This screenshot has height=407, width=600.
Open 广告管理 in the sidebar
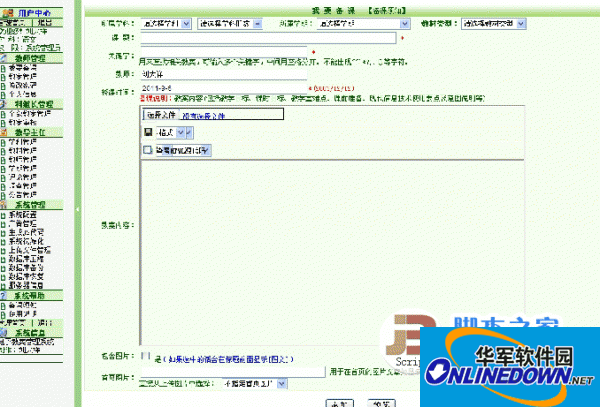click(23, 223)
